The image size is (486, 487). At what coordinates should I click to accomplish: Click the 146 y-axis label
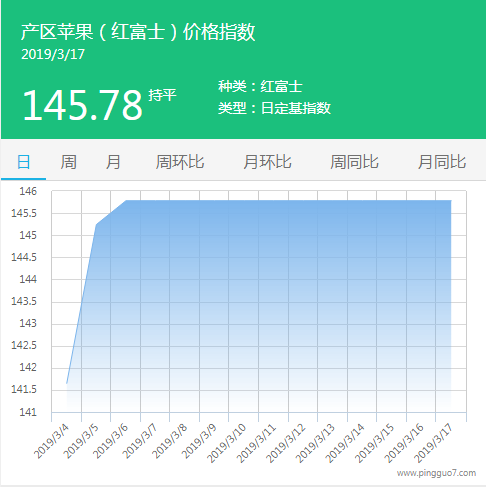28,191
